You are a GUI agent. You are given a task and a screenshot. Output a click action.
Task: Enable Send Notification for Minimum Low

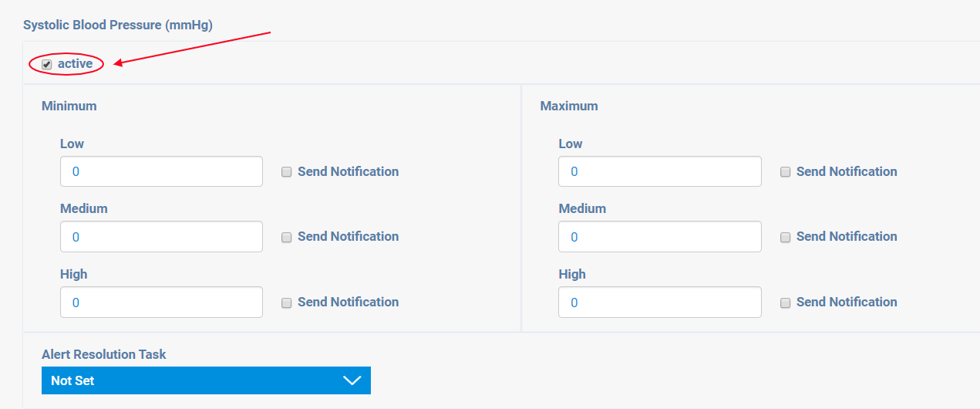pyautogui.click(x=286, y=172)
